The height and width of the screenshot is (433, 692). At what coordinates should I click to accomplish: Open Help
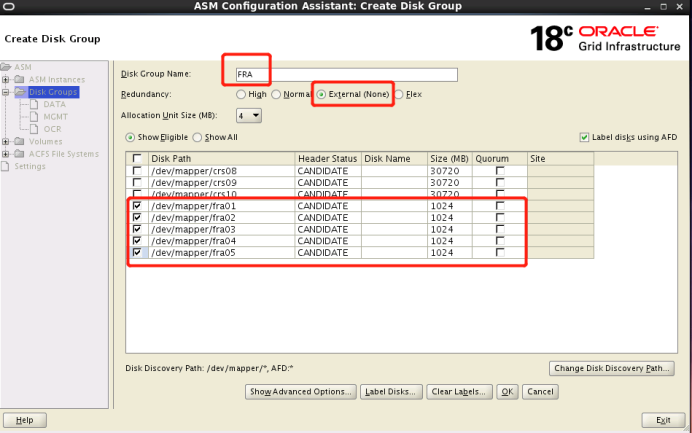(x=25, y=420)
